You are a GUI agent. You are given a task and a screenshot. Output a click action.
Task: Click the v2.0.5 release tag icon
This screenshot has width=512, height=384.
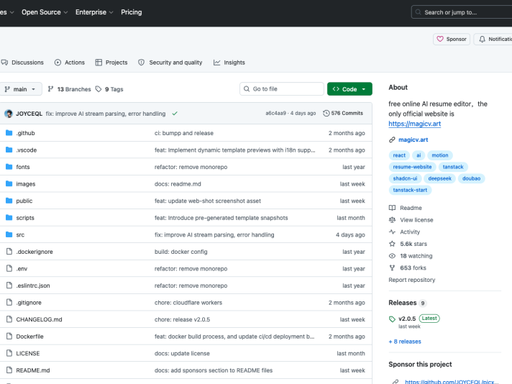pos(392,319)
